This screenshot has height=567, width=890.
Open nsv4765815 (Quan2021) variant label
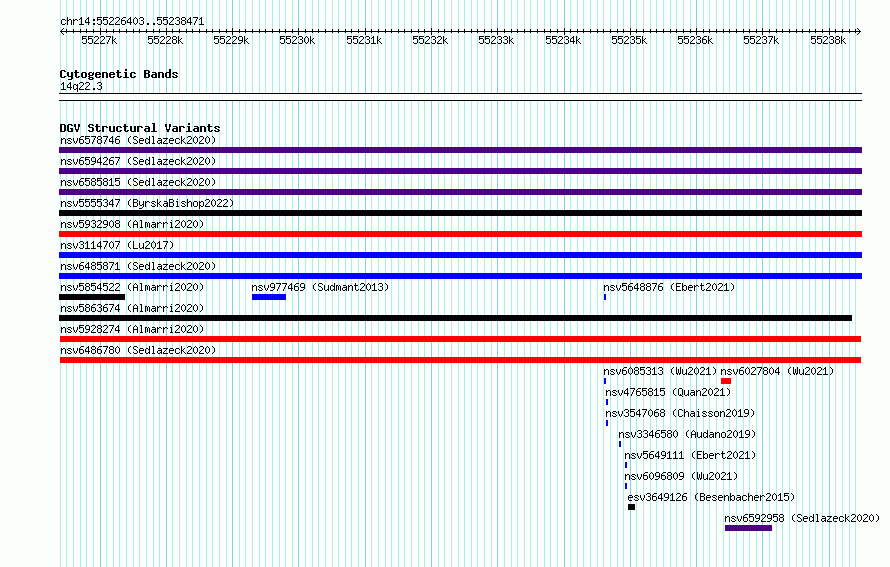[668, 392]
